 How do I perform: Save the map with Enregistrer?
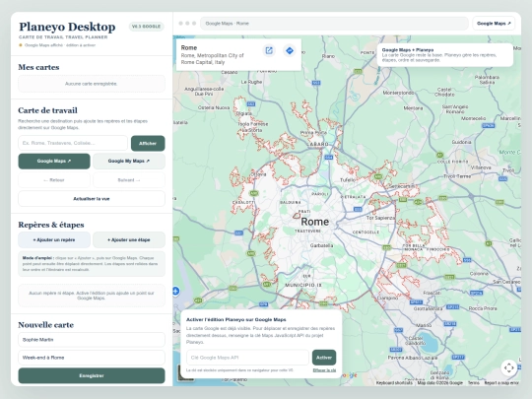pos(92,375)
